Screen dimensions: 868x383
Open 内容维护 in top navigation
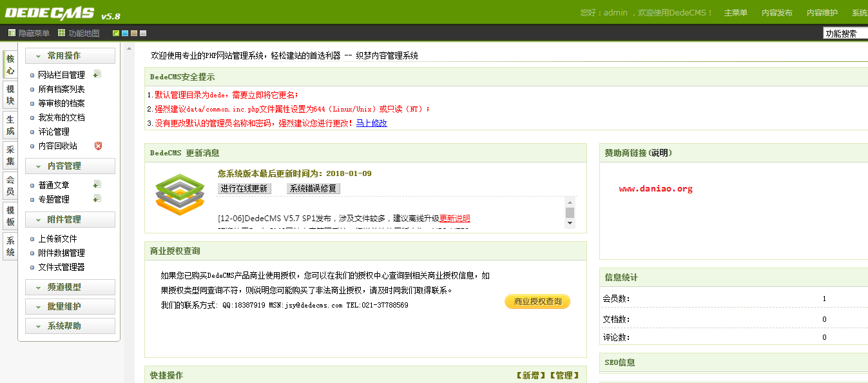point(822,13)
